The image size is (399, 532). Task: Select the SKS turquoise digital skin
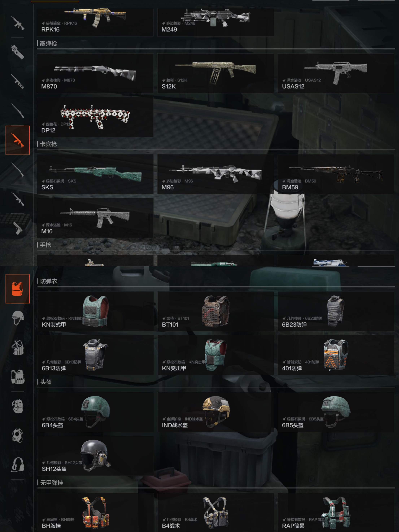(95, 174)
